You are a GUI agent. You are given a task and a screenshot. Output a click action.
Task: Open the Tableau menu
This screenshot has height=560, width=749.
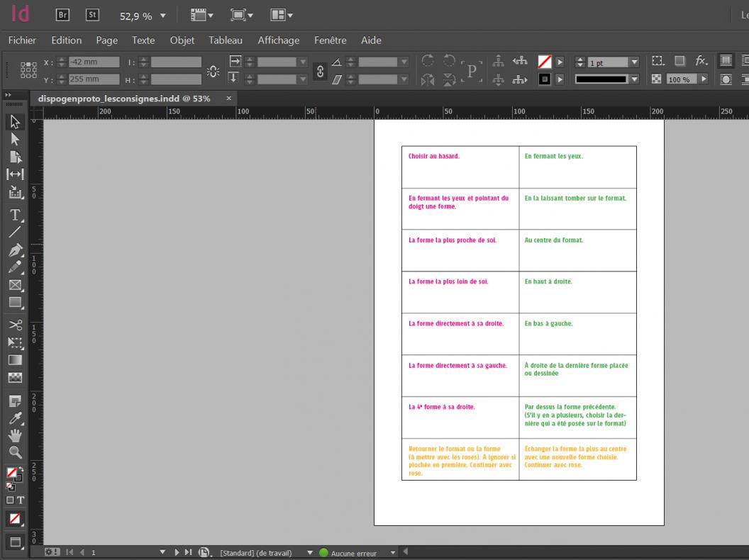point(226,40)
